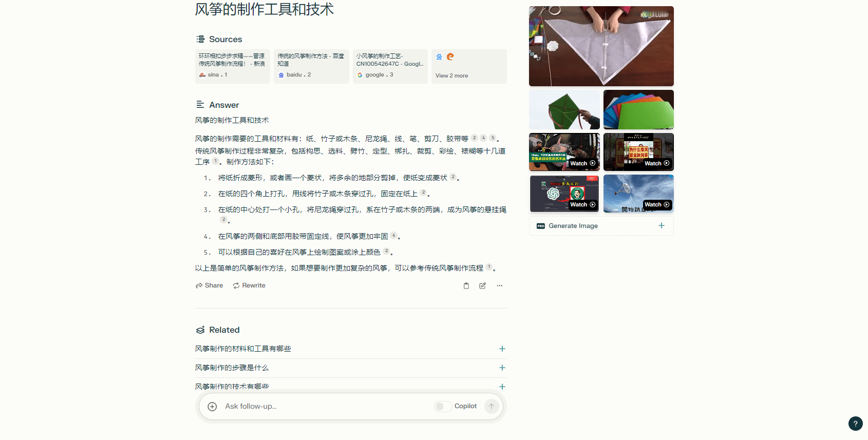This screenshot has height=440, width=868.
Task: Copy the answer with clipboard icon
Action: [466, 286]
